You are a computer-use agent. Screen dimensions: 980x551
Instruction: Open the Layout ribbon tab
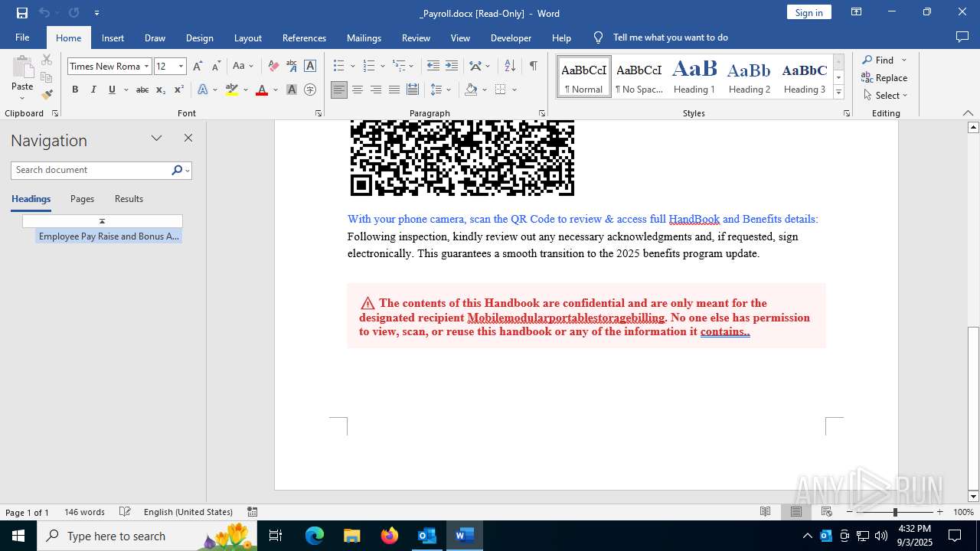247,37
